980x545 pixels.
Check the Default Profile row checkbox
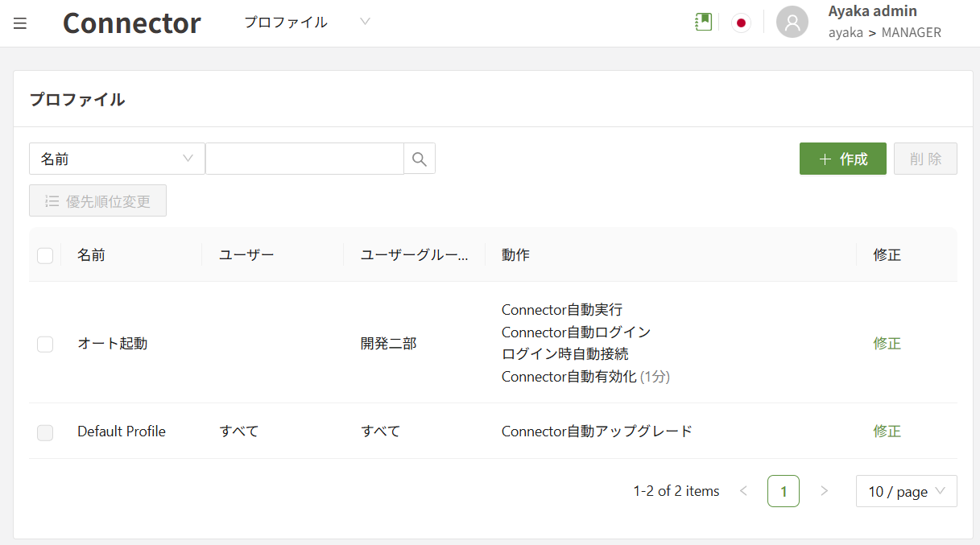[x=45, y=432]
